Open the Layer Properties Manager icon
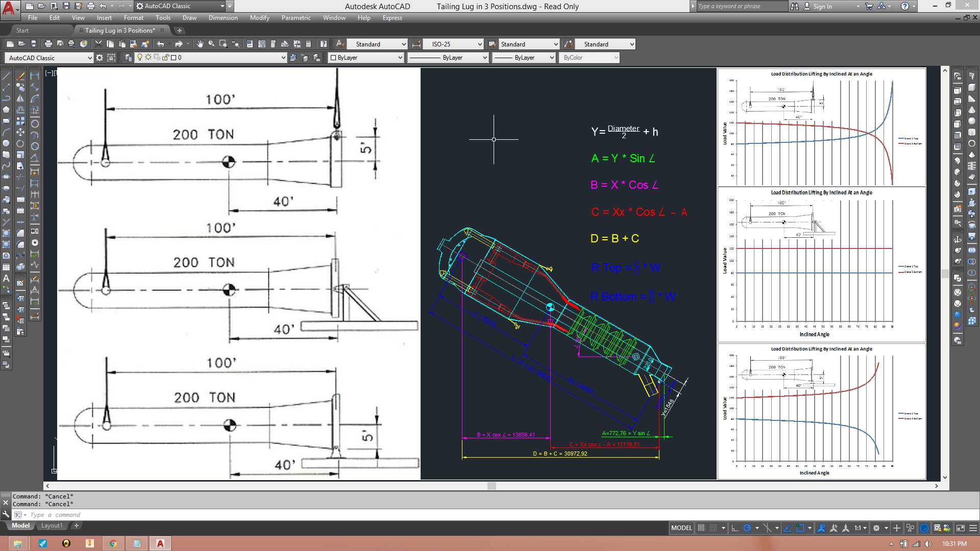The width and height of the screenshot is (980, 551). [128, 58]
